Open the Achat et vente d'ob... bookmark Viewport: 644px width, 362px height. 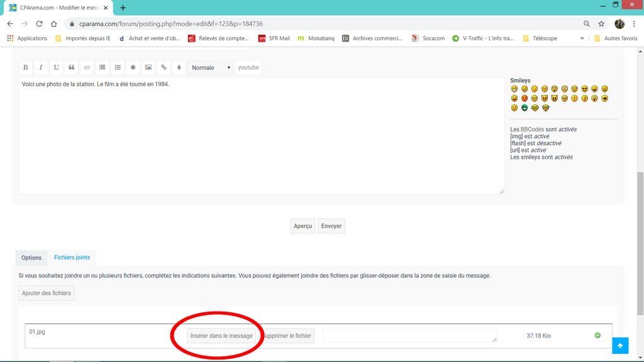(x=150, y=38)
